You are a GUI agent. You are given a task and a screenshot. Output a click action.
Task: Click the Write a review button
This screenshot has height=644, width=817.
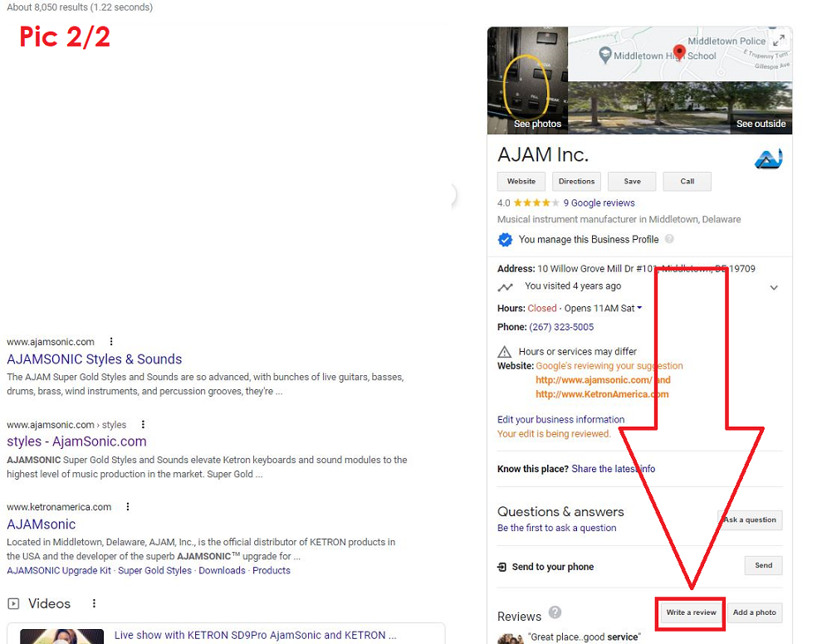(x=691, y=612)
